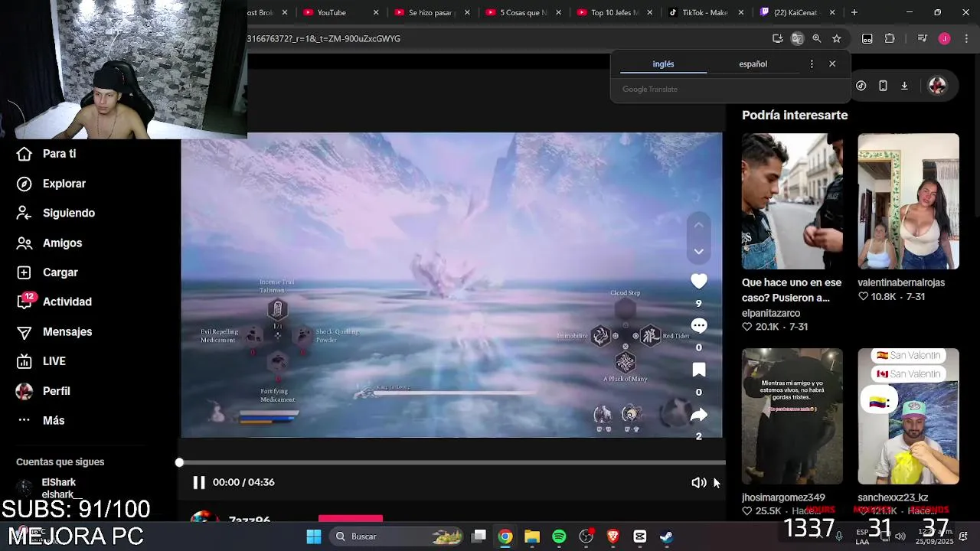Select the inglés tab in Google Translate
The image size is (980, 551).
pyautogui.click(x=663, y=64)
